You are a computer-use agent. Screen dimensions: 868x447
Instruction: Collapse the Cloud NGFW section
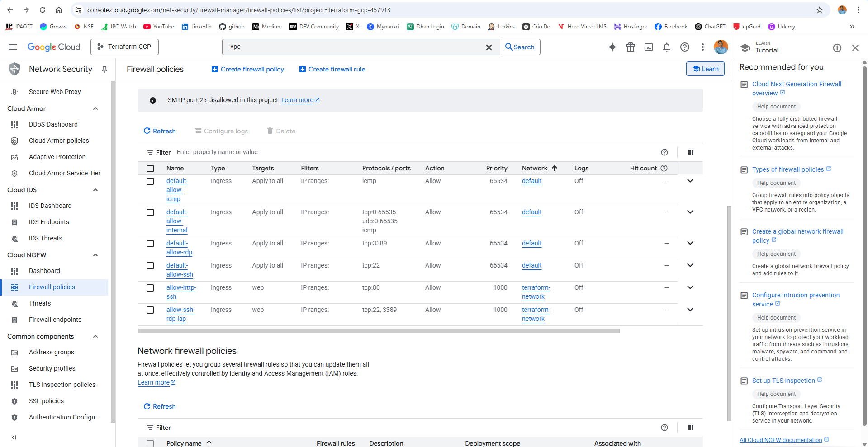click(x=95, y=255)
